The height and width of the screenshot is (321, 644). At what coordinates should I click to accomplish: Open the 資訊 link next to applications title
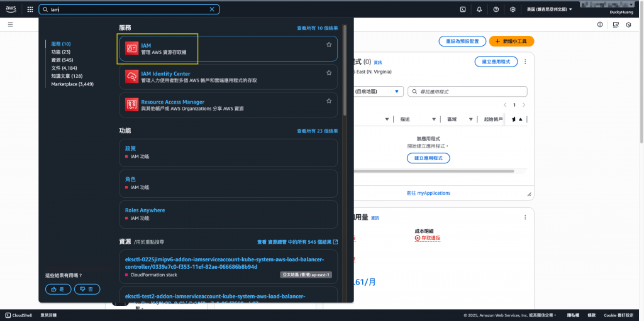377,62
